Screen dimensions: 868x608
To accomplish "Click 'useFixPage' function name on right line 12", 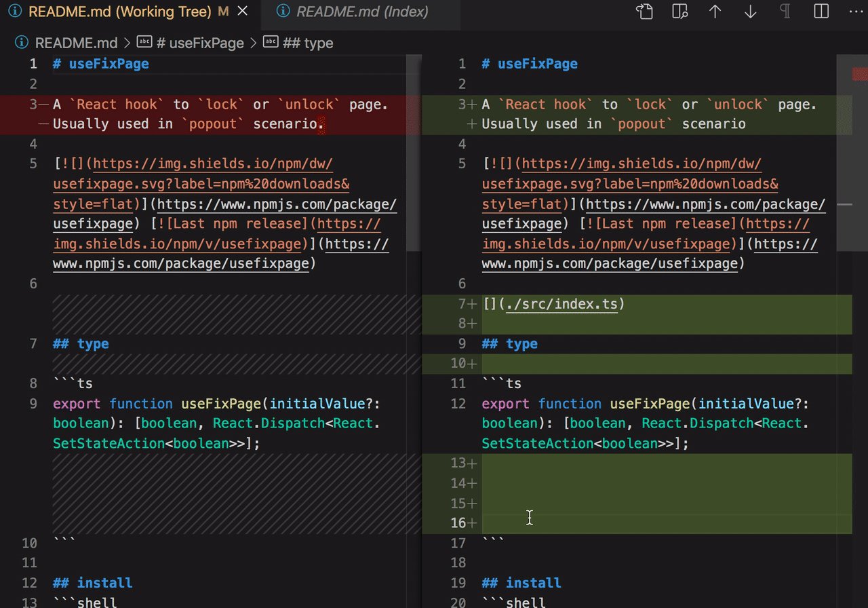I will (650, 404).
